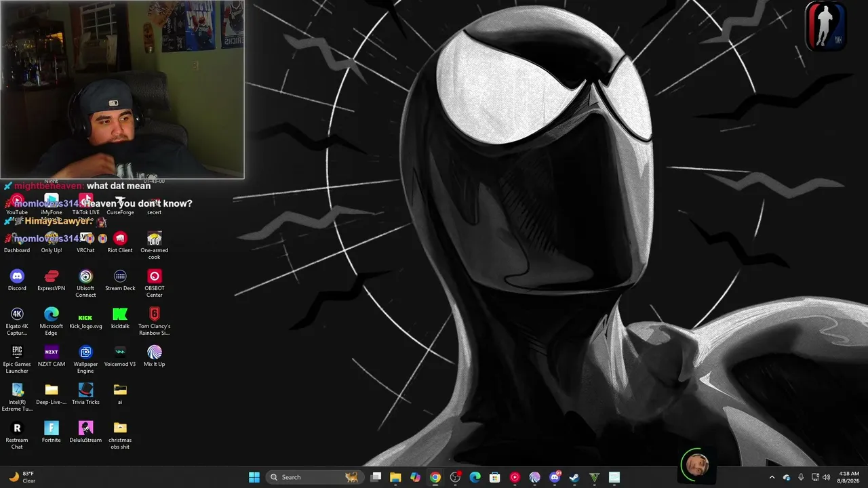Screen dimensions: 868x488
Task: Select the Tom Clancy's Rainbow Six shortcut
Action: pos(155,321)
